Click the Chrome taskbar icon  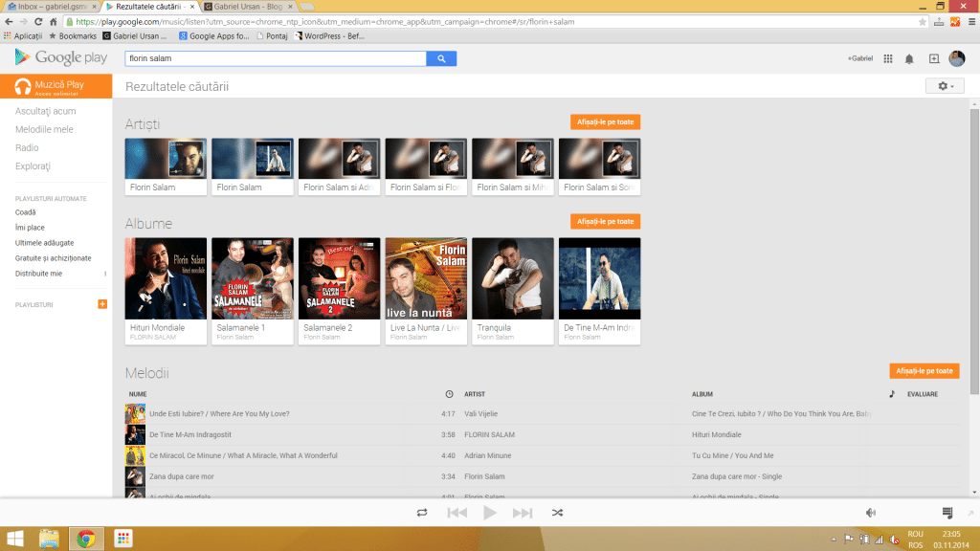click(85, 539)
